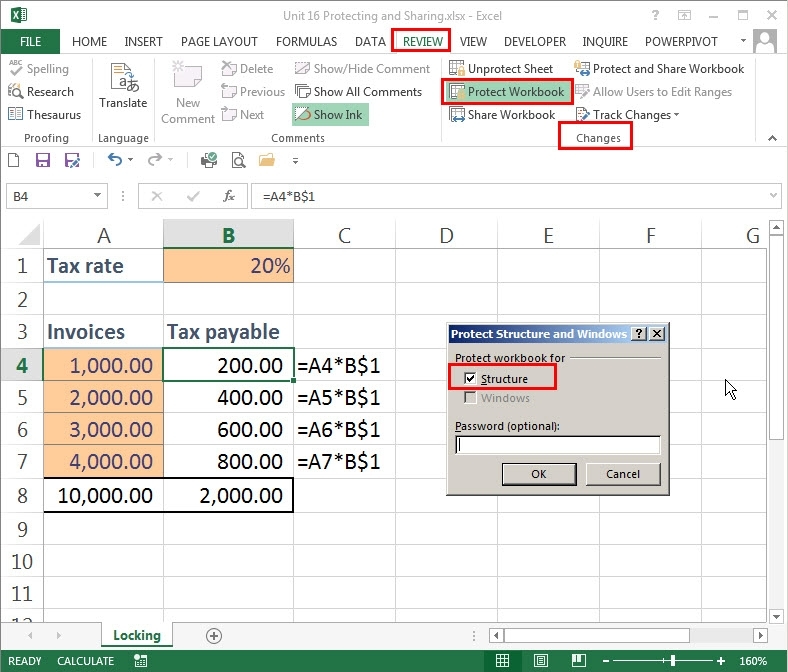Zoom in with the plus button

[721, 661]
